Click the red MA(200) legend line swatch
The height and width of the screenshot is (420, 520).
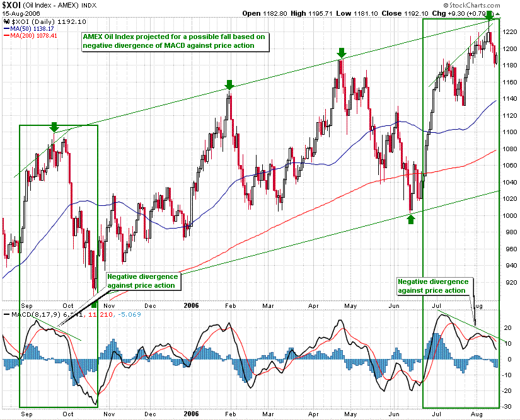(x=7, y=36)
